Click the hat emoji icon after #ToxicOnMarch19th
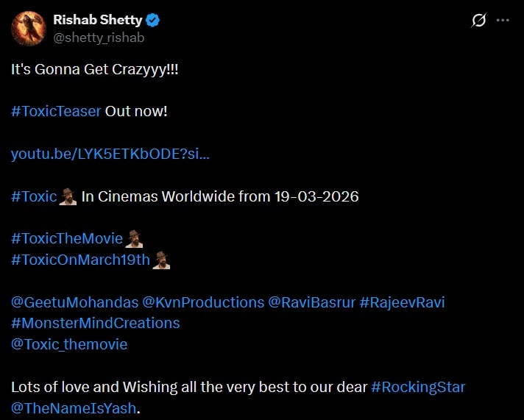The height and width of the screenshot is (420, 524). 161,260
